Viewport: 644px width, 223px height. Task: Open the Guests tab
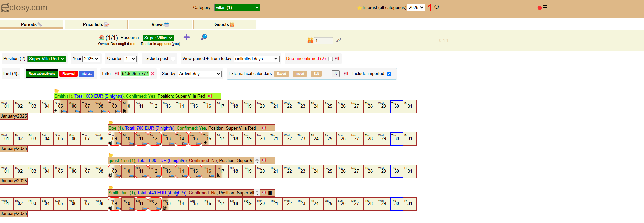[x=224, y=24]
